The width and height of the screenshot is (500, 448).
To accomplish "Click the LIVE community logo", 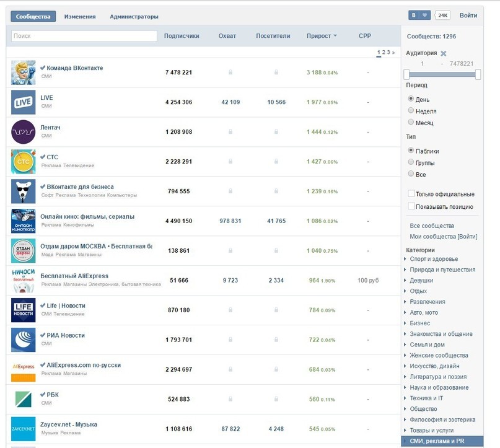I will [x=24, y=102].
